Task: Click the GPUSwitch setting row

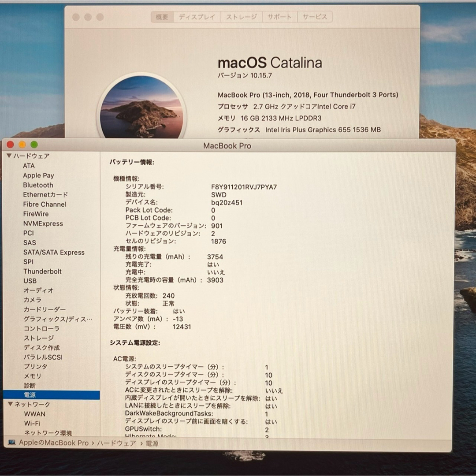Action: [197, 429]
